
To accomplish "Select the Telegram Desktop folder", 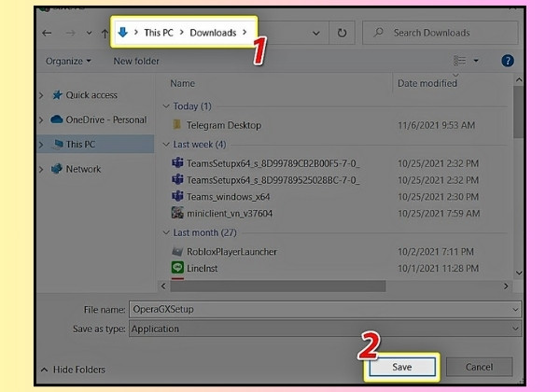I will click(x=224, y=125).
